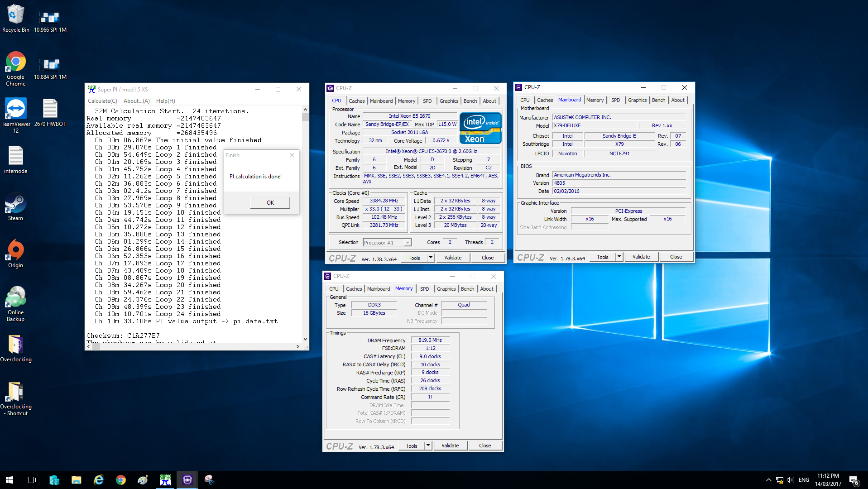Viewport: 868px width, 489px height.
Task: Click Super PI horizontal scrollbar right arrow
Action: 297,346
